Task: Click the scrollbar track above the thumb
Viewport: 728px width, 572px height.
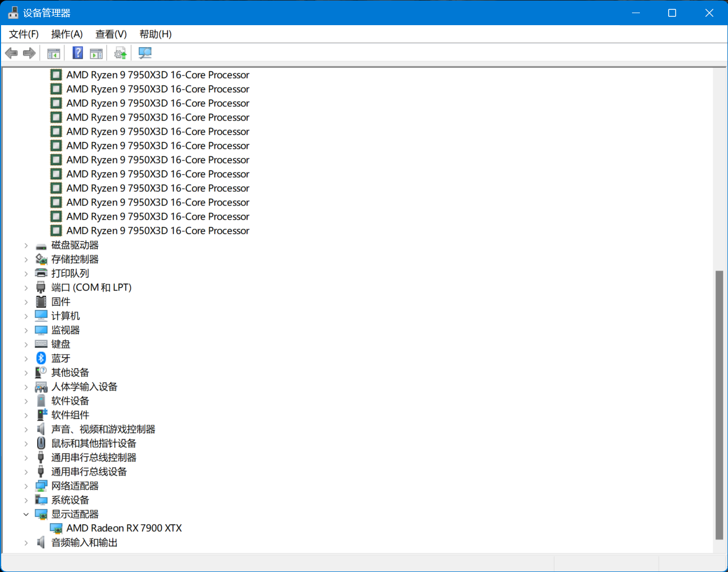Action: click(x=719, y=169)
